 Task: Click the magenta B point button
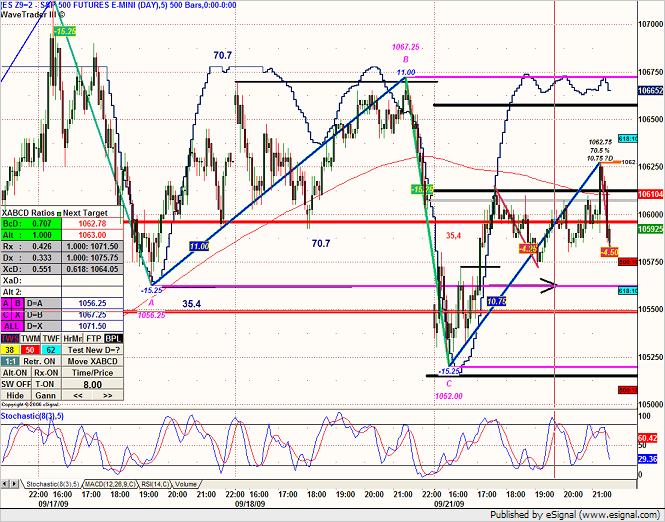point(18,303)
